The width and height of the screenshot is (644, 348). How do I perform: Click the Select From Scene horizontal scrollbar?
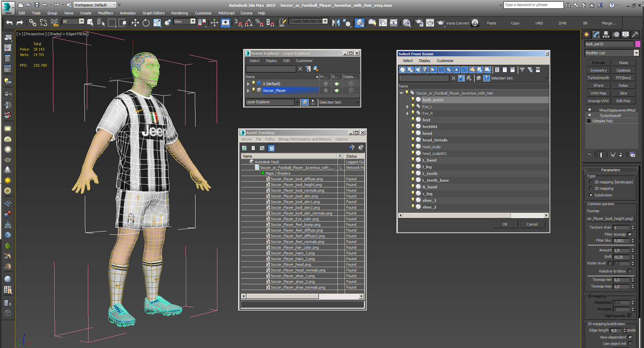click(x=473, y=215)
